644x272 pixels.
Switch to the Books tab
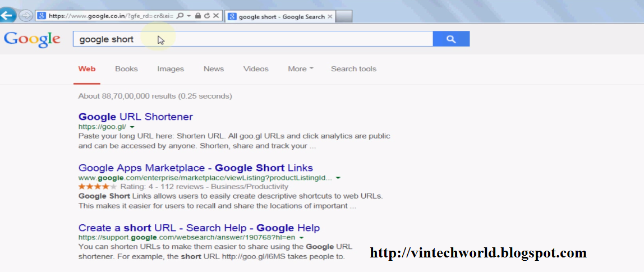(126, 69)
